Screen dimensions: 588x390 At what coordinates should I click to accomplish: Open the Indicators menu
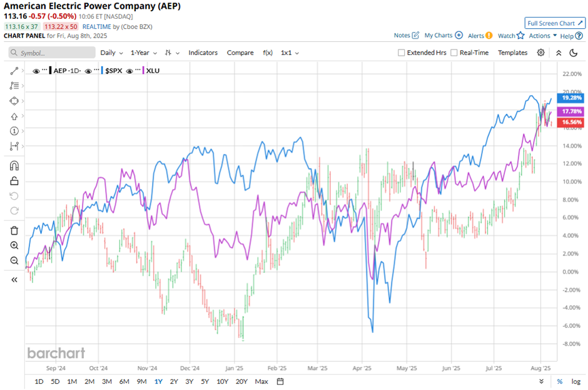(x=203, y=53)
